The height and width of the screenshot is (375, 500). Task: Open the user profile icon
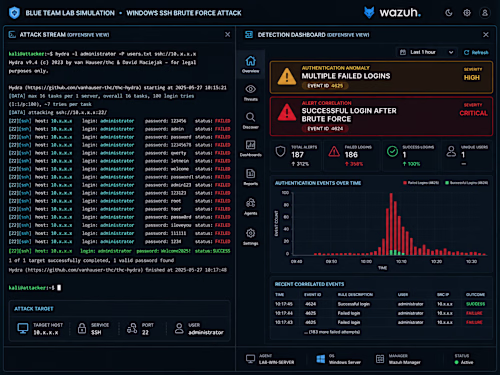(485, 13)
